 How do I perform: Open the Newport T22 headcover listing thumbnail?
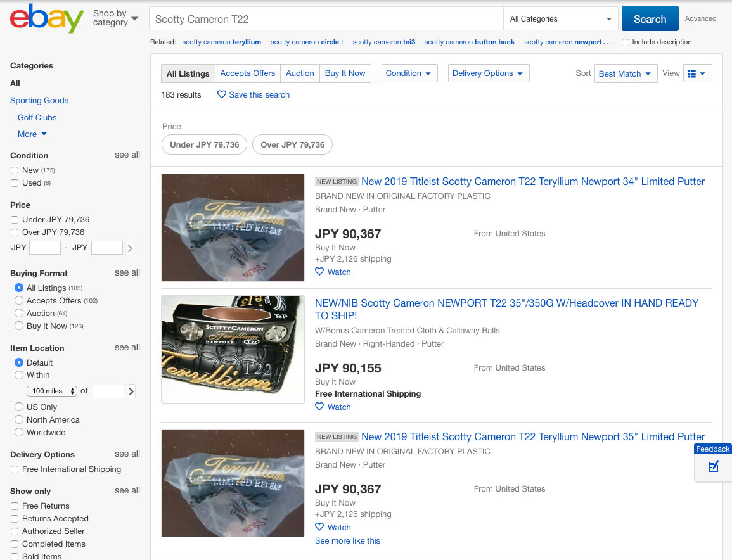(x=233, y=349)
